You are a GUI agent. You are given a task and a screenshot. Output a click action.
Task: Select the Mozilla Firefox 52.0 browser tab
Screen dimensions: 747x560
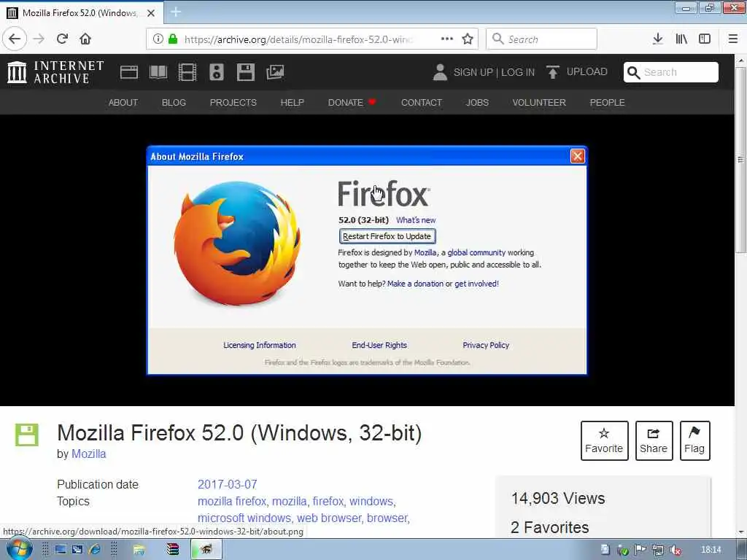point(82,13)
